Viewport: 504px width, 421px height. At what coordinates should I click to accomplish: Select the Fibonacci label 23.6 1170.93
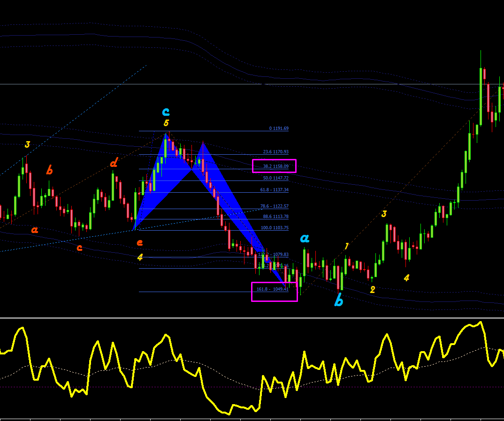point(276,152)
